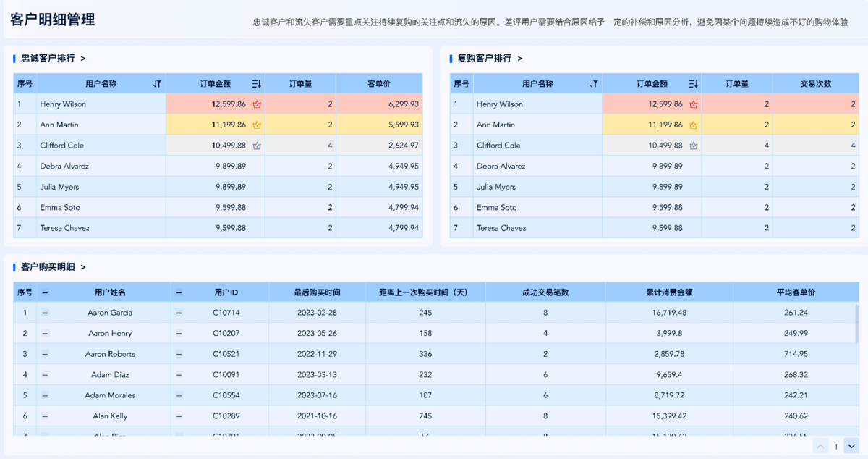Click the 5,599.93 value for Ann Martin
This screenshot has width=868, height=459.
(x=403, y=125)
